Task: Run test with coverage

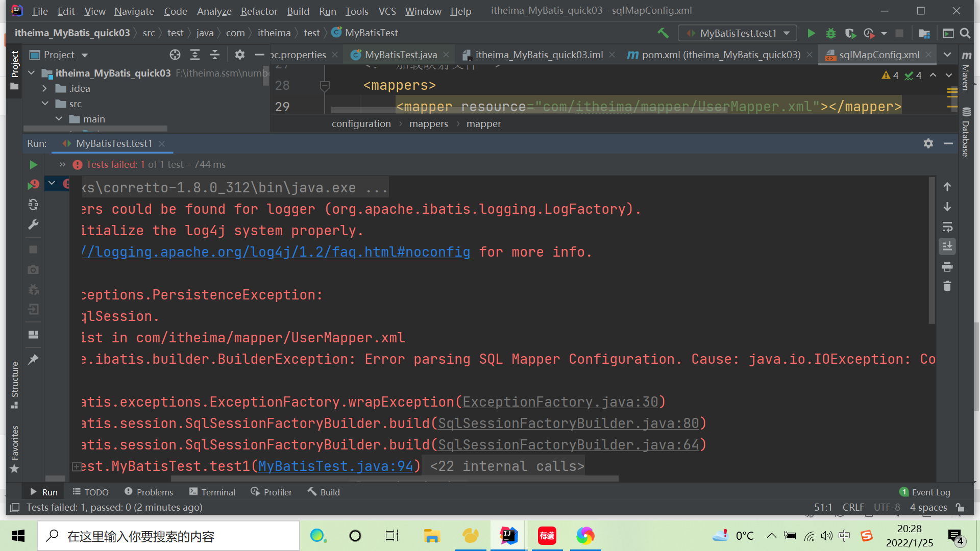Action: tap(850, 33)
